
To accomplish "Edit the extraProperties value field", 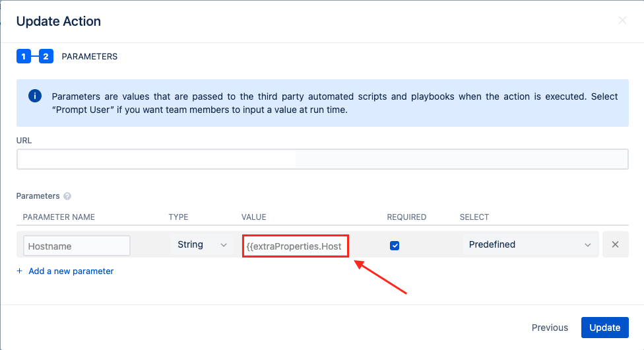I will [x=295, y=246].
